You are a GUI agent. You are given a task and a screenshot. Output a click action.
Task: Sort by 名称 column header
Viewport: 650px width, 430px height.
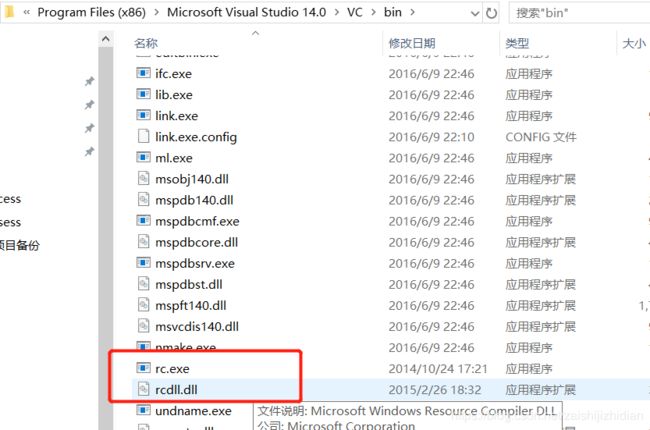point(146,43)
